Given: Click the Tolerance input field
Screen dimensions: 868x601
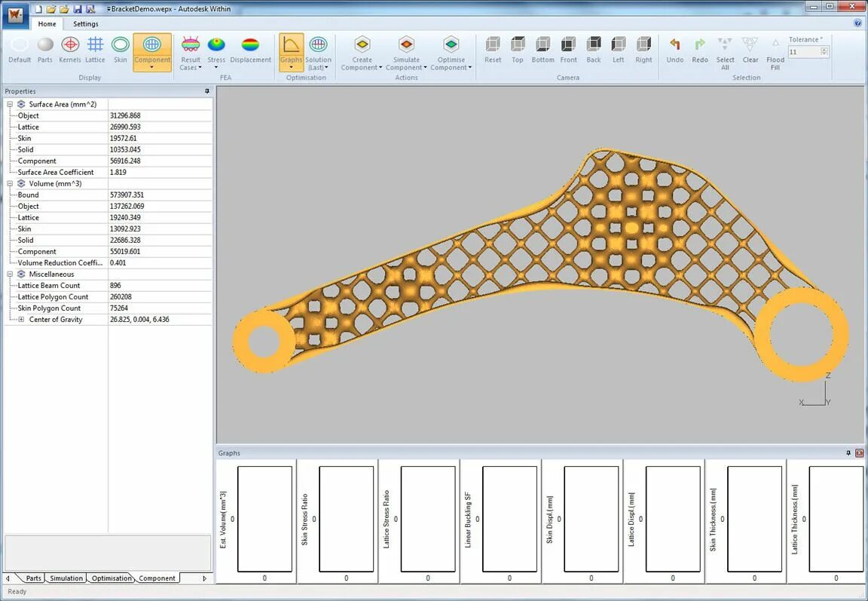Looking at the screenshot, I should click(x=805, y=52).
